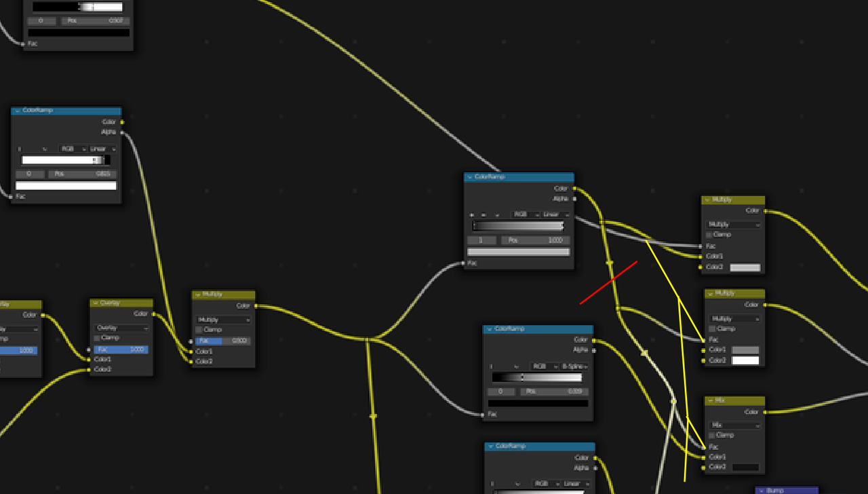
Task: Click Fac slider on the fully visible Overlay node
Action: click(x=122, y=349)
